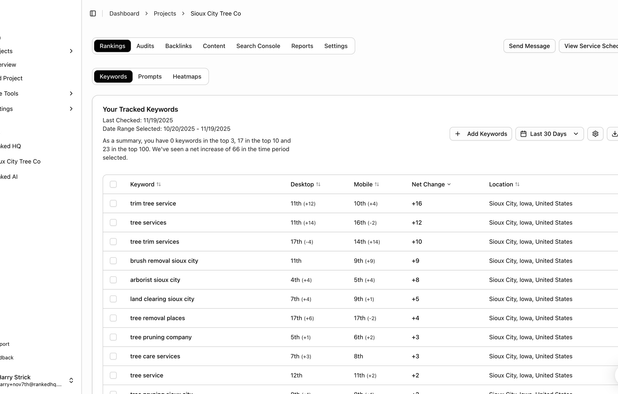This screenshot has height=394, width=618.
Task: Select the Heatmaps sub-tab
Action: (187, 76)
